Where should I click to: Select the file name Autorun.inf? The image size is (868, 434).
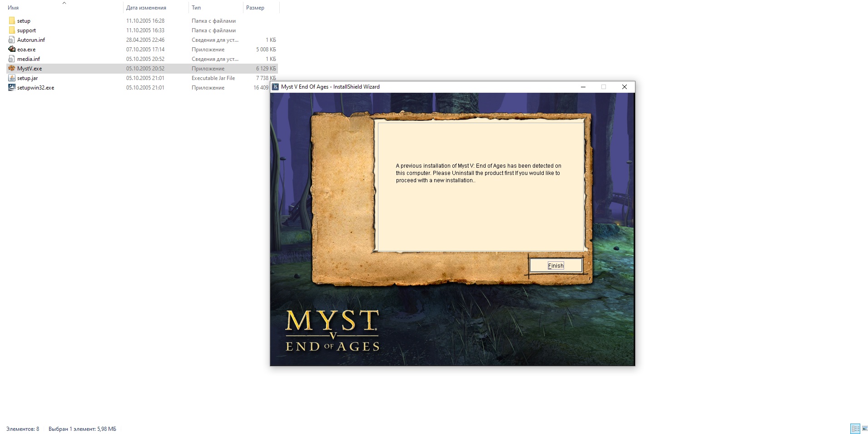click(x=31, y=40)
